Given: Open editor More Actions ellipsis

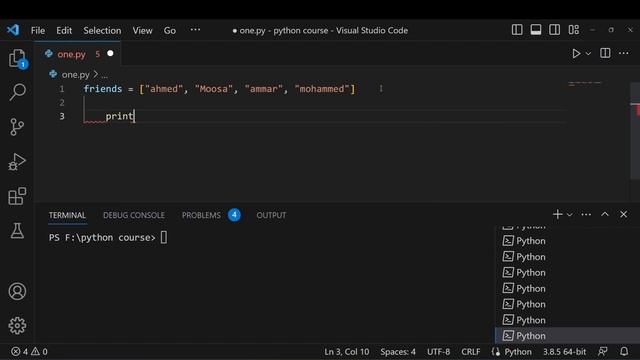Looking at the screenshot, I should [624, 53].
